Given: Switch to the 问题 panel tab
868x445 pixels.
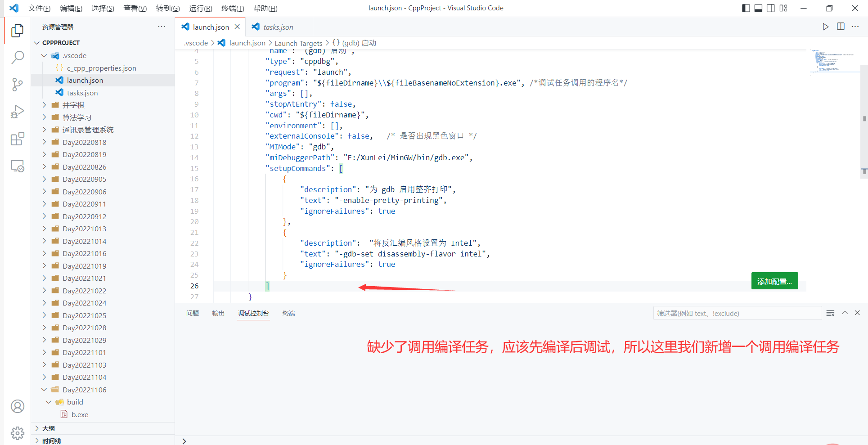Looking at the screenshot, I should (x=193, y=313).
